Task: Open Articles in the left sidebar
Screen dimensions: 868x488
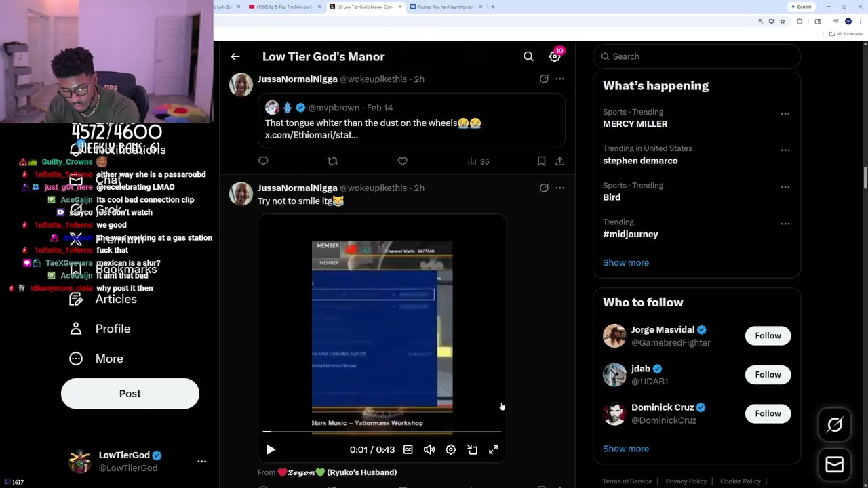Action: pos(103,300)
